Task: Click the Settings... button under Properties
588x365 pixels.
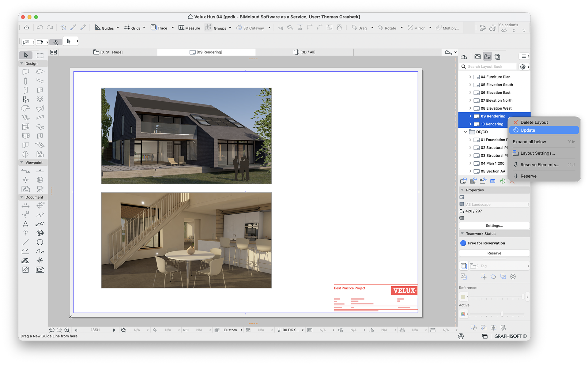Action: [494, 226]
